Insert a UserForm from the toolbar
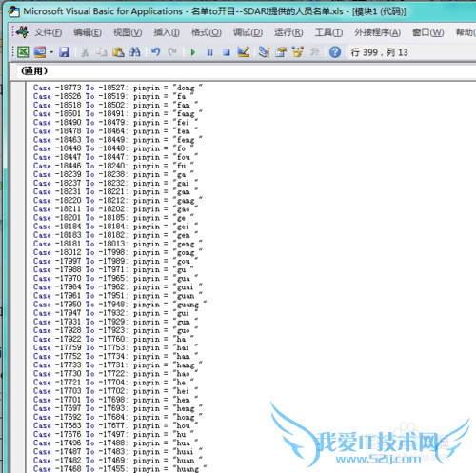This screenshot has height=473, width=476. point(40,52)
